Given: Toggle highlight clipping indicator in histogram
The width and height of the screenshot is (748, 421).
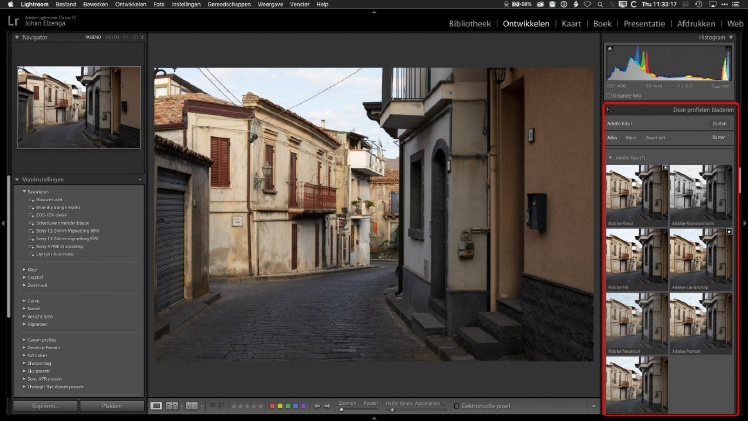Looking at the screenshot, I should tap(728, 49).
